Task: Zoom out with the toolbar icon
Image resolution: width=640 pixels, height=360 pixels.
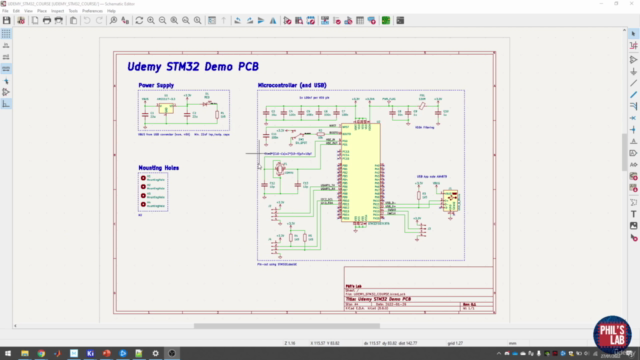Action: (x=162, y=20)
